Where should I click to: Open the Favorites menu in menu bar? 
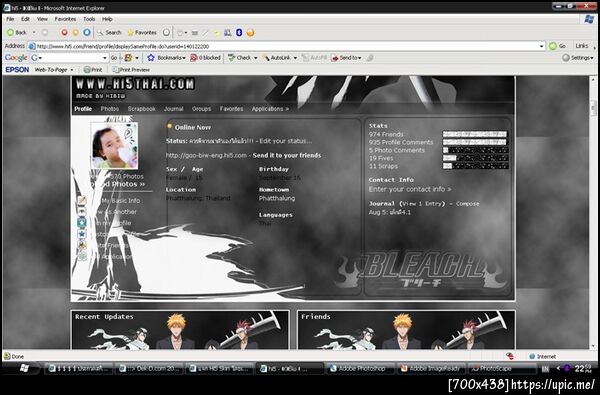65,19
